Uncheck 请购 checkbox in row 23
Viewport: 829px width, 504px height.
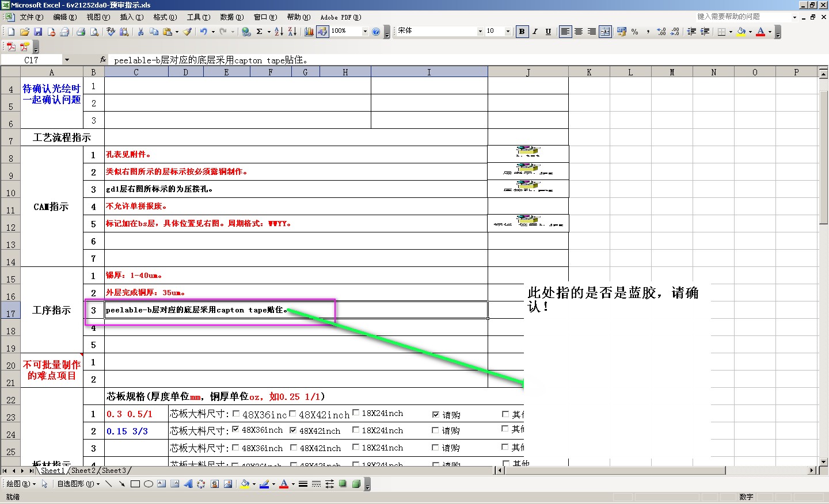coord(436,414)
